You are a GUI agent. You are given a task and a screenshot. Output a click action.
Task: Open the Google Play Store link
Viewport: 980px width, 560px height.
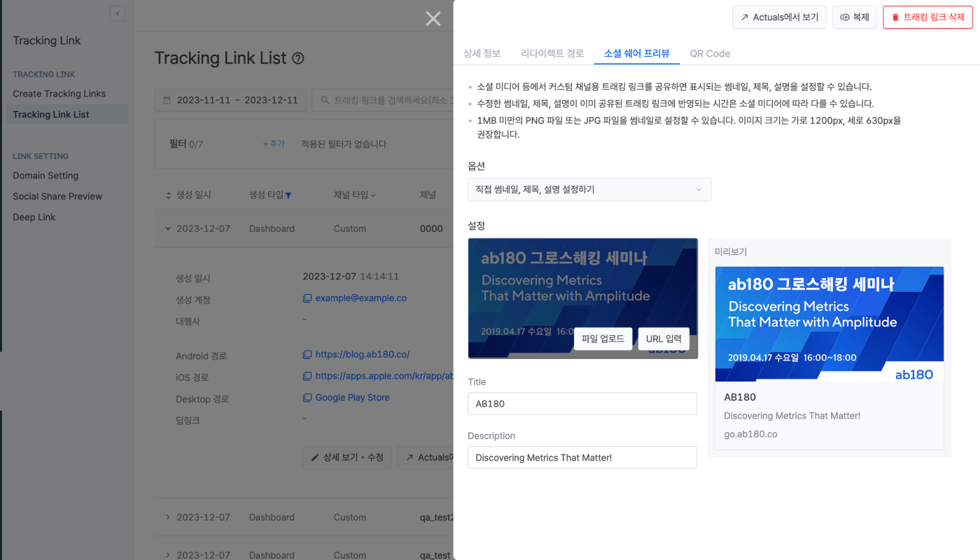(x=353, y=398)
